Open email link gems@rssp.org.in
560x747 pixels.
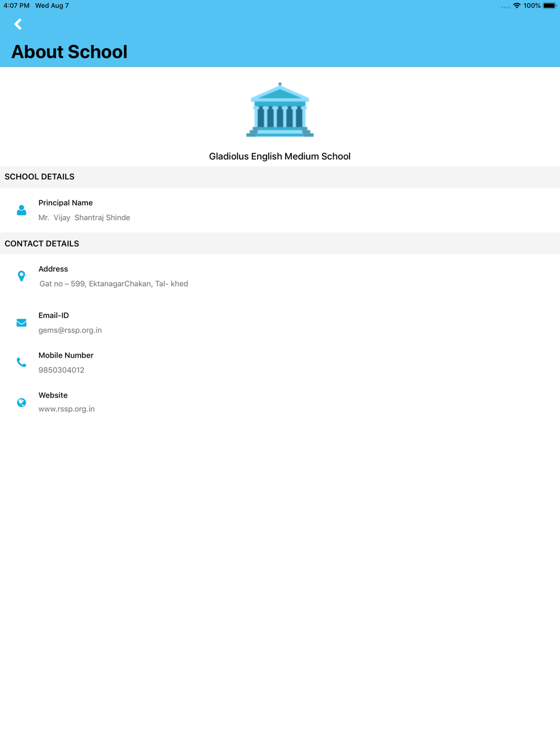(x=70, y=330)
